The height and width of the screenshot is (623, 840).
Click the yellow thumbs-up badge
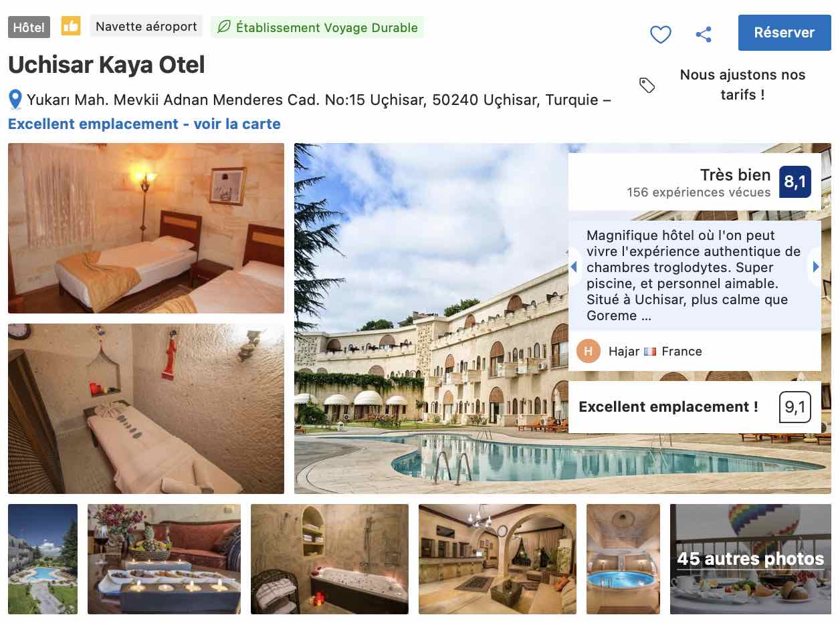point(71,27)
